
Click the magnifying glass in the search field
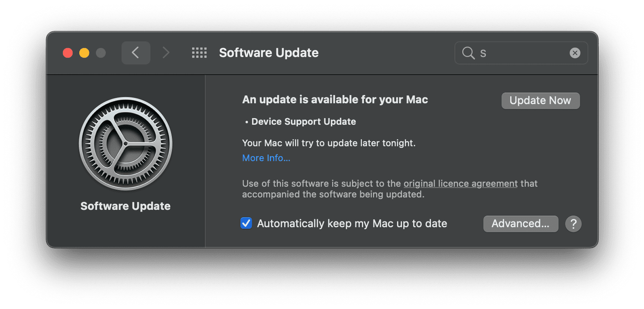pos(468,53)
